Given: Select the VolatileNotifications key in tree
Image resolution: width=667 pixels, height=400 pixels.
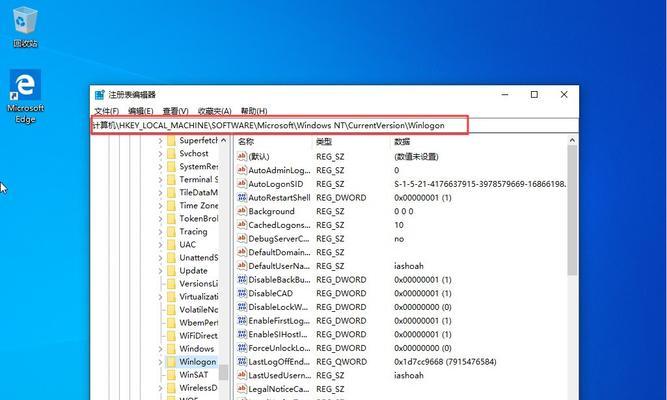Looking at the screenshot, I should coord(198,309).
